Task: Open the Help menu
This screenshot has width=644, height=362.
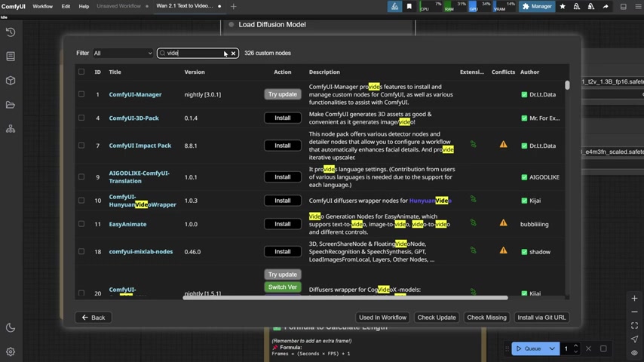Action: coord(84,6)
